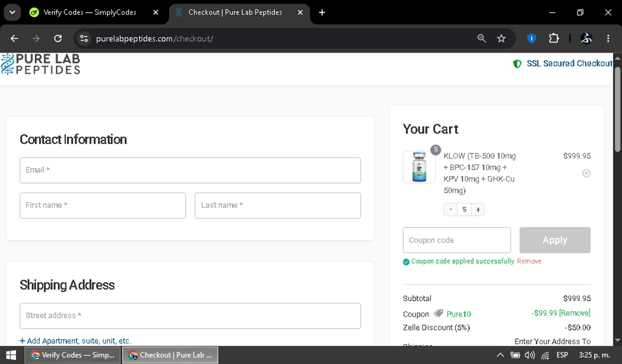The width and height of the screenshot is (622, 364).
Task: Open the Wi-Fi network tray icon
Action: [545, 356]
